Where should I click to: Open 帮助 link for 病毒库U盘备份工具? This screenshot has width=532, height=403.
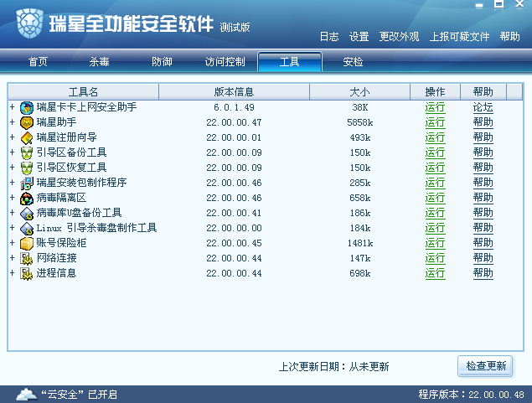point(483,214)
